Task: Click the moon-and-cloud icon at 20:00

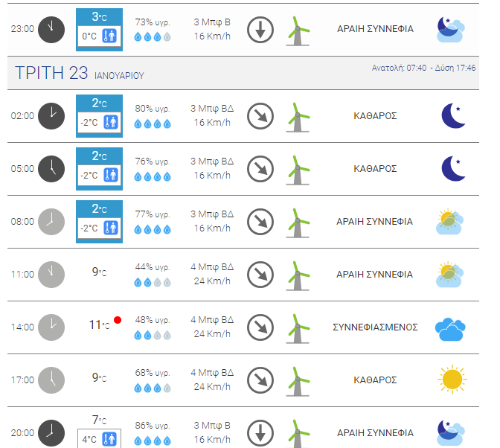Action: point(451,432)
